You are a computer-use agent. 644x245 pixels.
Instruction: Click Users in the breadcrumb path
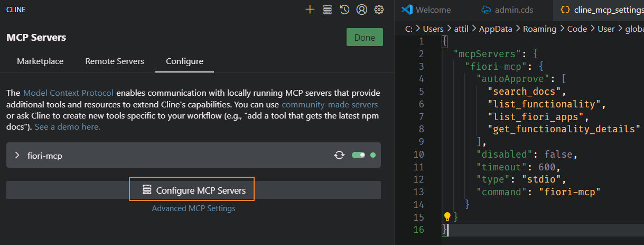coord(433,29)
